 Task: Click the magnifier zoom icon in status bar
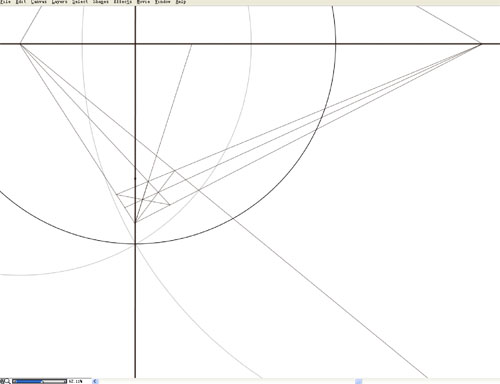click(x=7, y=381)
